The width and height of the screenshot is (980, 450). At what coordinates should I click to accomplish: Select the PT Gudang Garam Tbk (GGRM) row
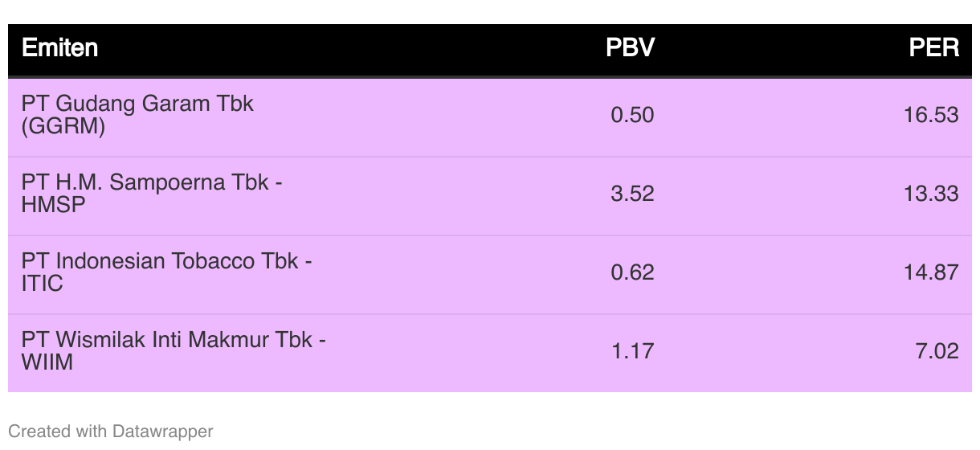coord(490,117)
